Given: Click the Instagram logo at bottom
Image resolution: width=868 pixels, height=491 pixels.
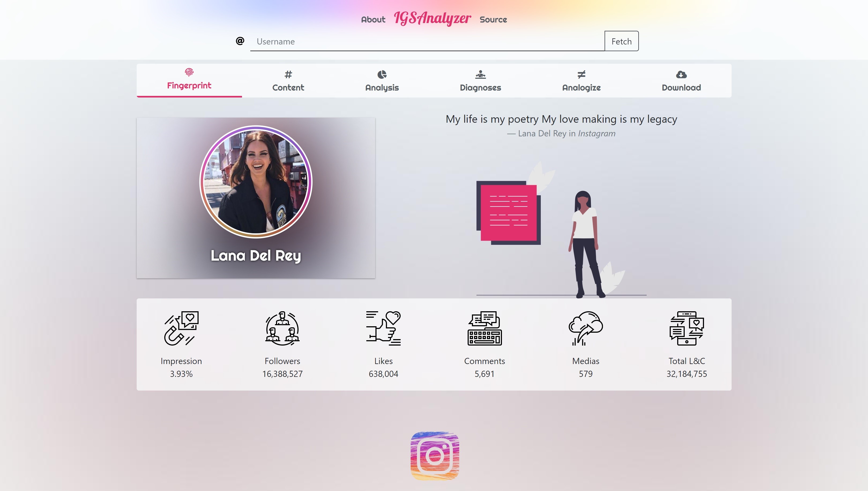Looking at the screenshot, I should pyautogui.click(x=434, y=456).
